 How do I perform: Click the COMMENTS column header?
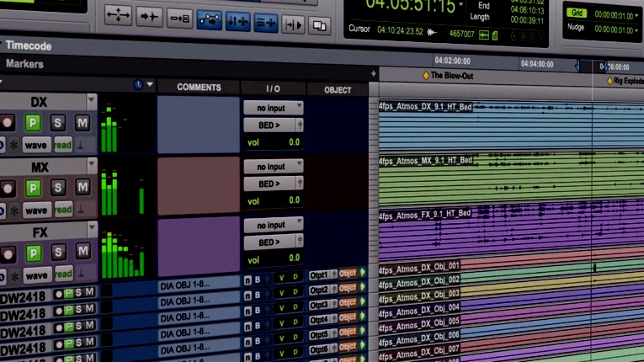199,87
